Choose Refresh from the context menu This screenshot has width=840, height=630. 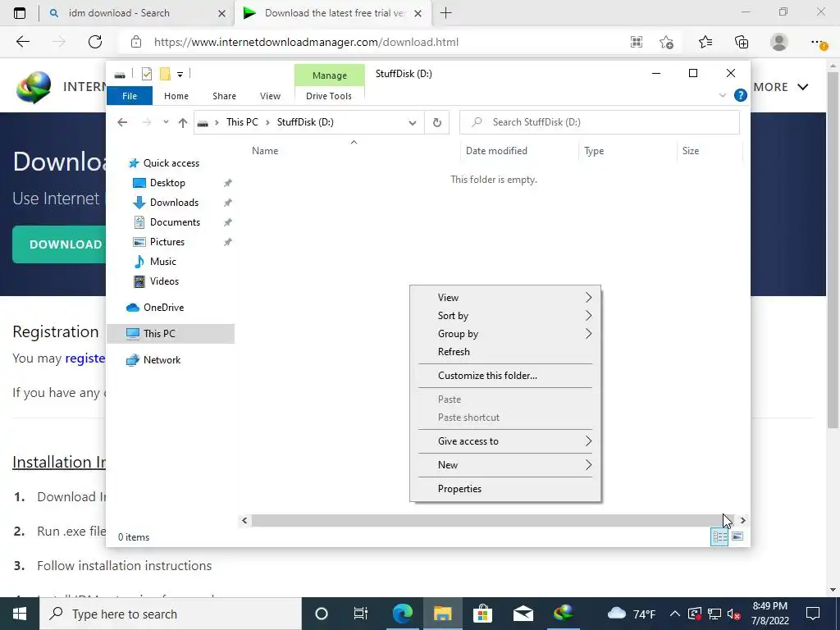(505, 352)
